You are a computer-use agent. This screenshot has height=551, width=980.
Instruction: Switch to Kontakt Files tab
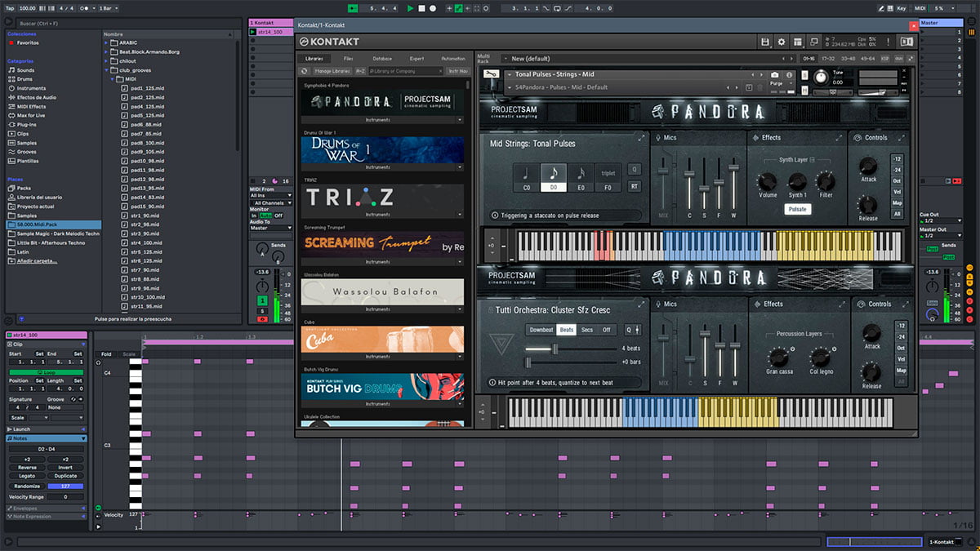(349, 59)
